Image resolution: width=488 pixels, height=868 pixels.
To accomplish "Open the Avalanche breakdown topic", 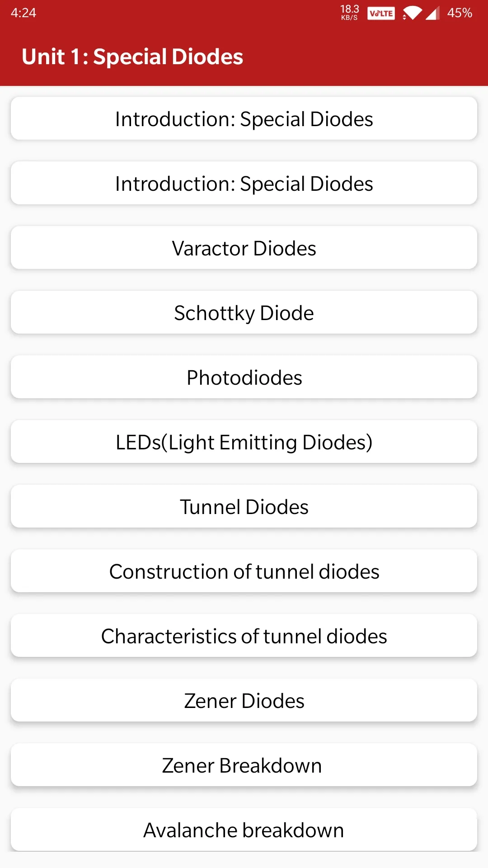I will tap(244, 830).
